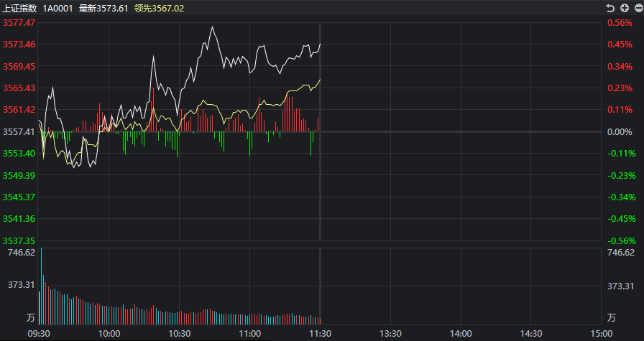
Task: Click the back arrow icon in the header
Action: (x=610, y=8)
